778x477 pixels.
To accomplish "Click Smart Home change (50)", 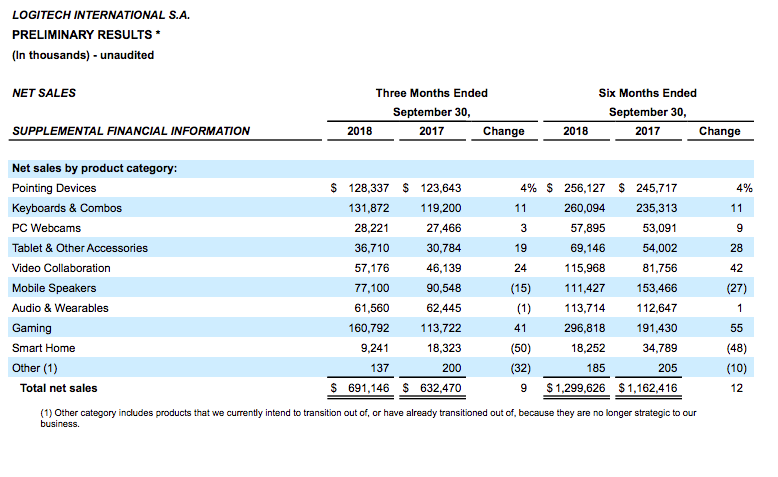I will pos(520,348).
